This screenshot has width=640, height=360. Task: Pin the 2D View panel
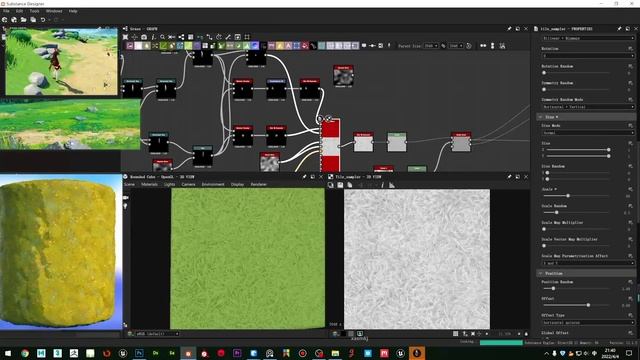pyautogui.click(x=509, y=177)
